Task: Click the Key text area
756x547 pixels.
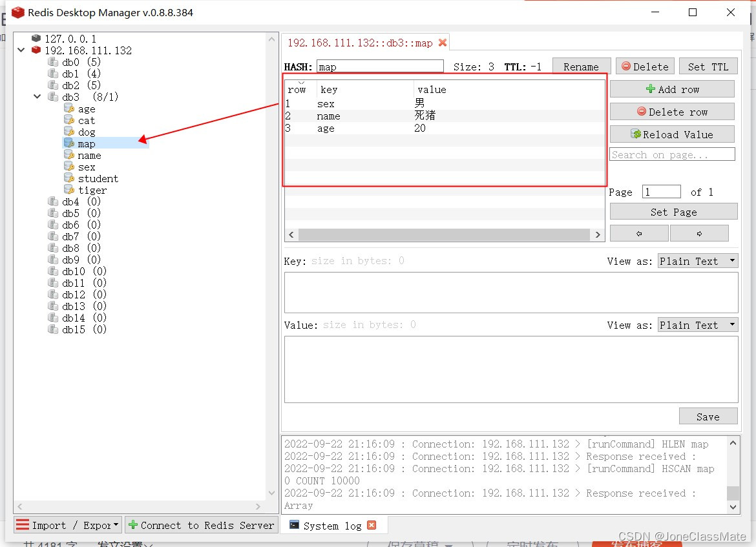Action: pyautogui.click(x=511, y=293)
